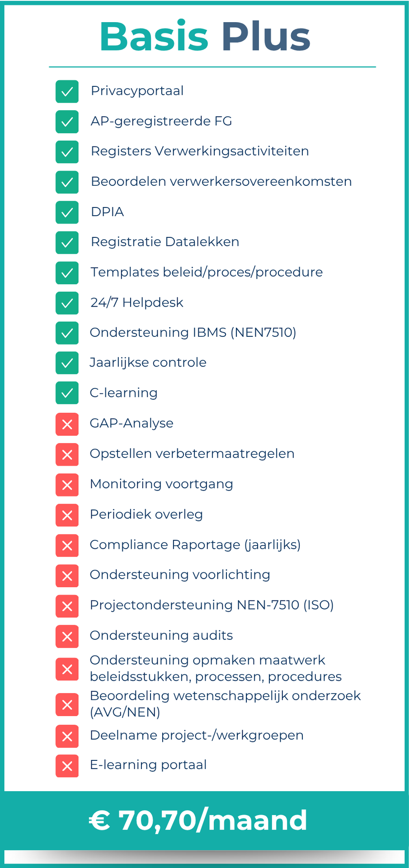Viewport: 409px width, 868px height.
Task: Click the red X next to Periodiek overleg
Action: coord(67,515)
